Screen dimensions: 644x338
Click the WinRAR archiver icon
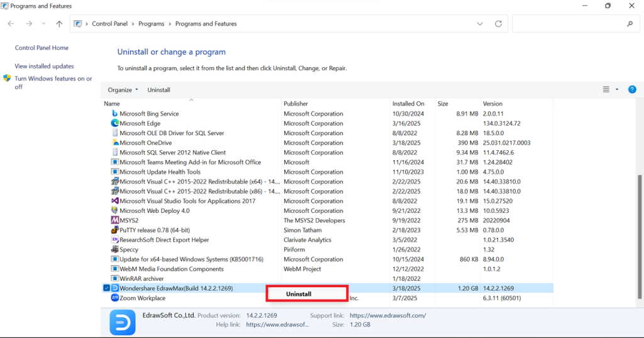pyautogui.click(x=115, y=278)
